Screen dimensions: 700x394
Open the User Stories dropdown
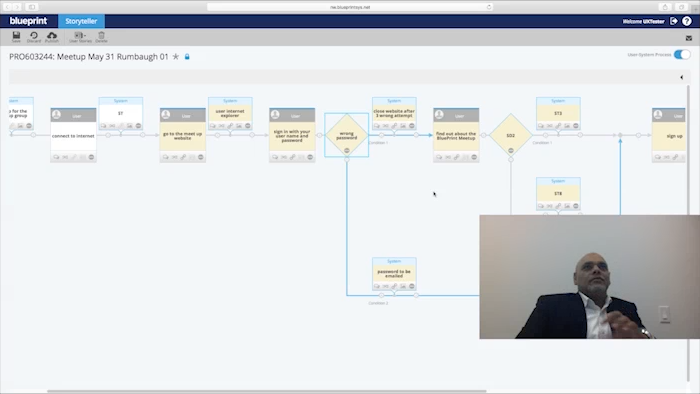tap(80, 37)
